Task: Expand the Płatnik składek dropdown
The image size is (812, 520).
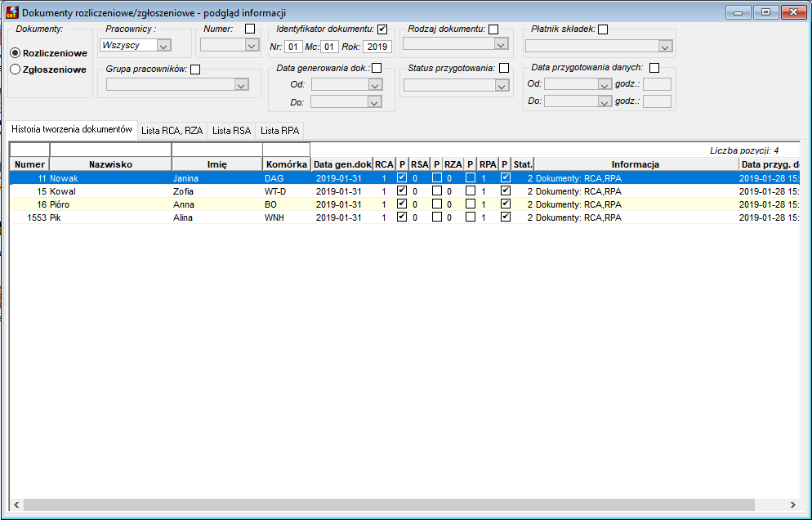Action: 666,47
